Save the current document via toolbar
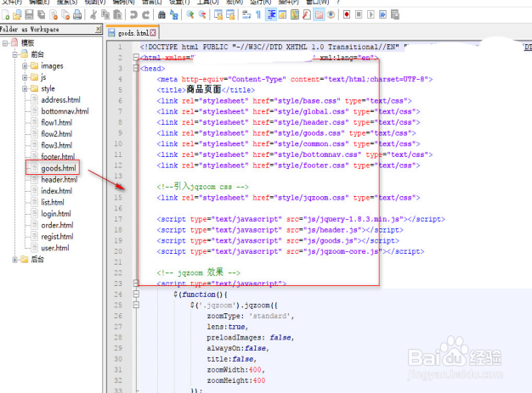532x393 pixels. [29, 15]
